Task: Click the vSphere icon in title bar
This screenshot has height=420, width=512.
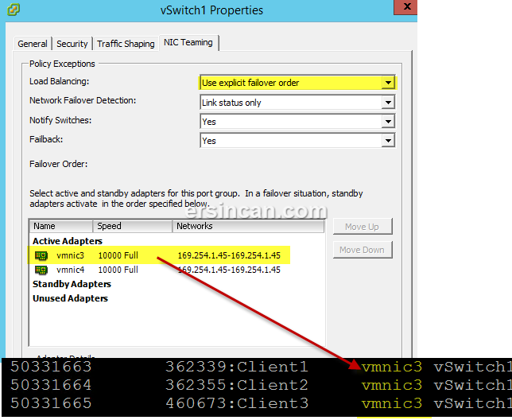Action: [x=12, y=11]
